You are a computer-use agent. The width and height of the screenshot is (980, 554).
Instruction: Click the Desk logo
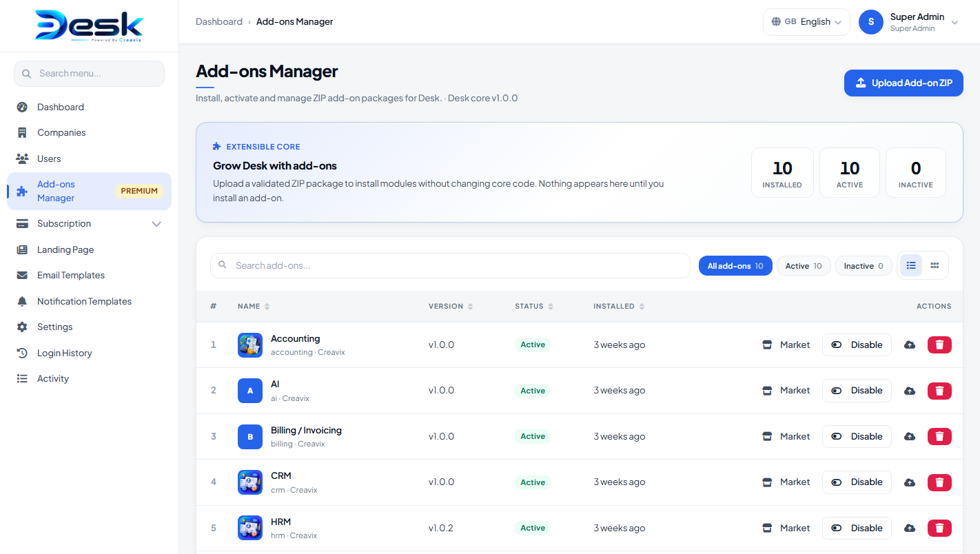(89, 26)
